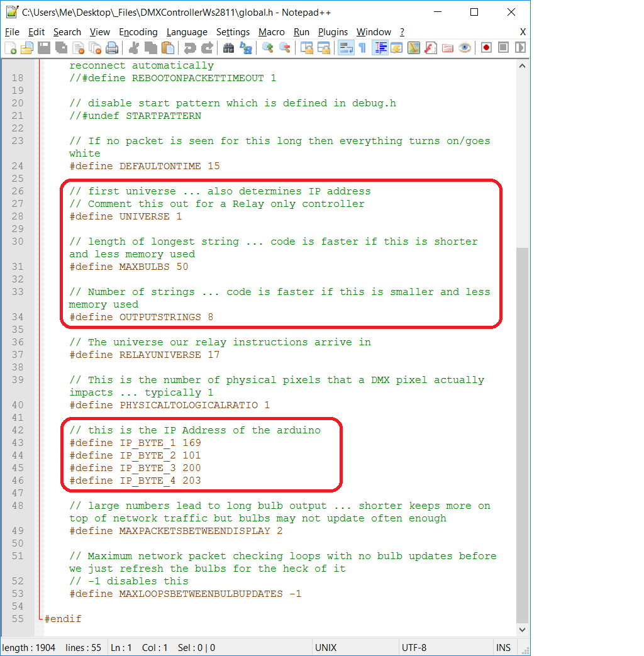
Task: Create a new file with New icon
Action: point(11,48)
